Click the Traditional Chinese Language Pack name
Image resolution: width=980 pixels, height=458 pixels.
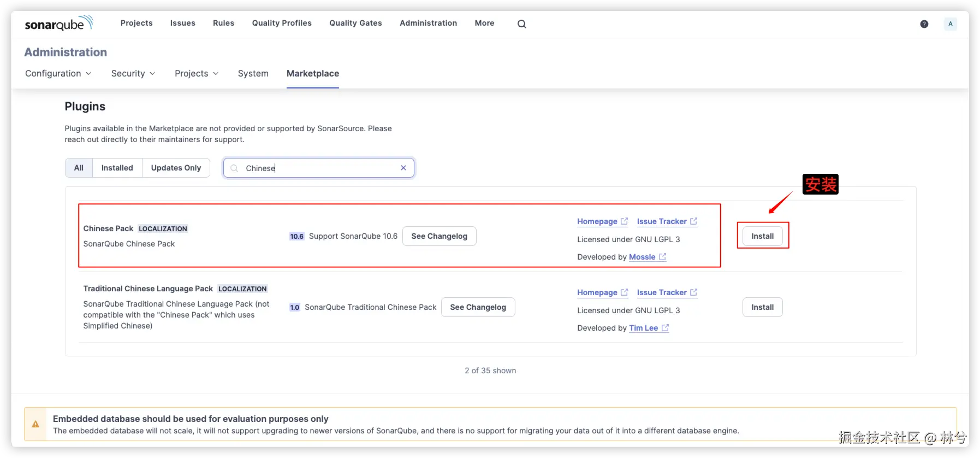pyautogui.click(x=148, y=289)
